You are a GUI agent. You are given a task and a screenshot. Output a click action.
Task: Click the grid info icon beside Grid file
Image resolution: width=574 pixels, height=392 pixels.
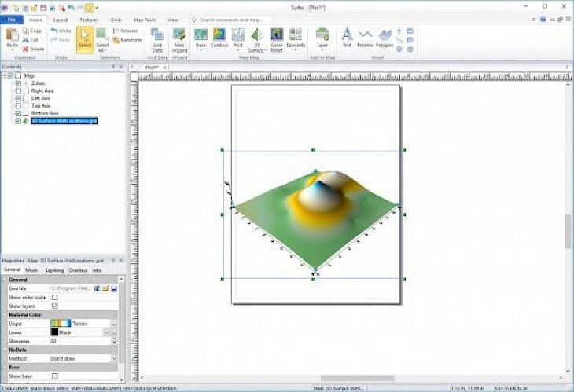tap(97, 288)
